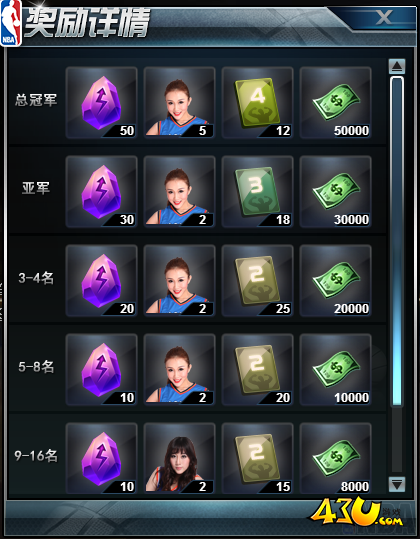Click the purple gem reward for 总冠军

tap(101, 102)
